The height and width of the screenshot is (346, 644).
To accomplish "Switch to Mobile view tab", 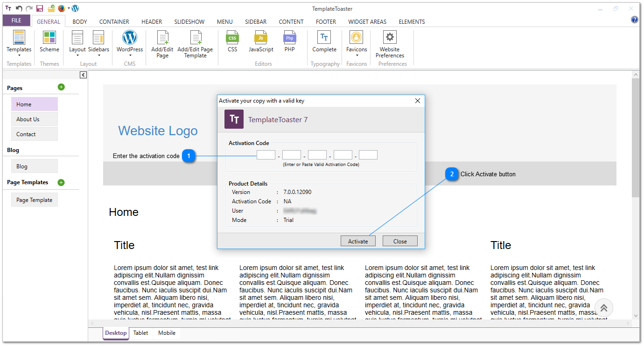I will tap(167, 333).
